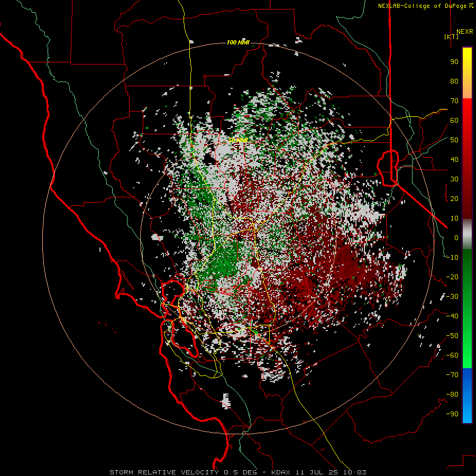
Task: Click the blue section of the velocity scale
Action: point(467,395)
